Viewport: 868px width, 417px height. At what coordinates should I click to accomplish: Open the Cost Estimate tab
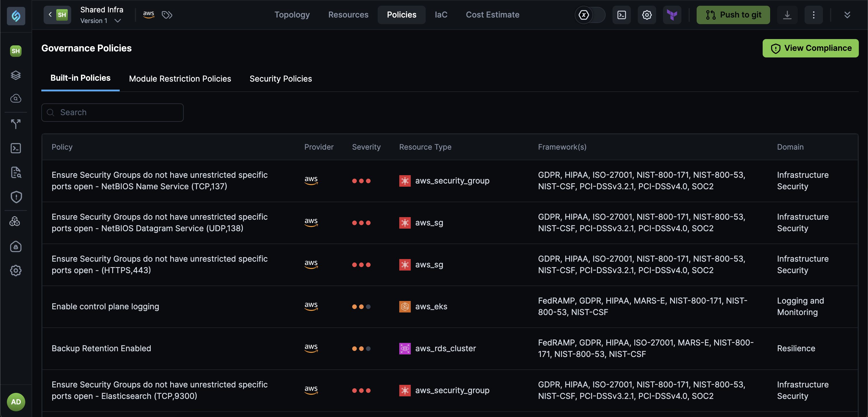492,15
